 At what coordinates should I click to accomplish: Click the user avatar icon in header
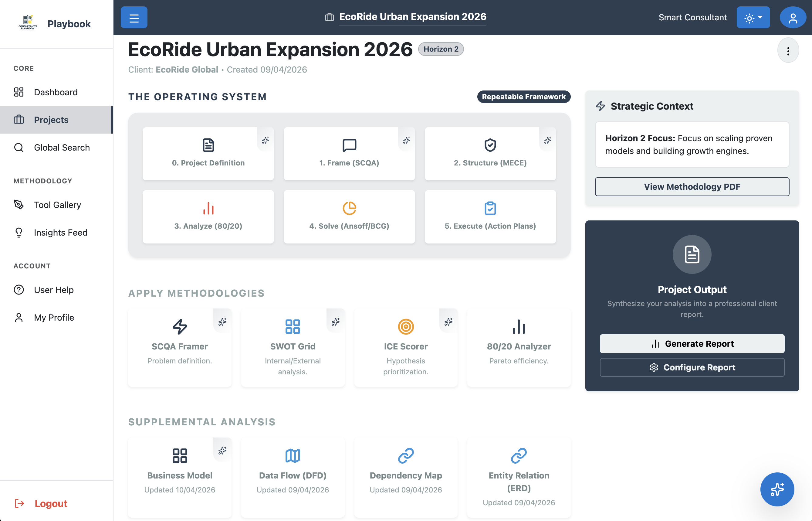coord(792,18)
